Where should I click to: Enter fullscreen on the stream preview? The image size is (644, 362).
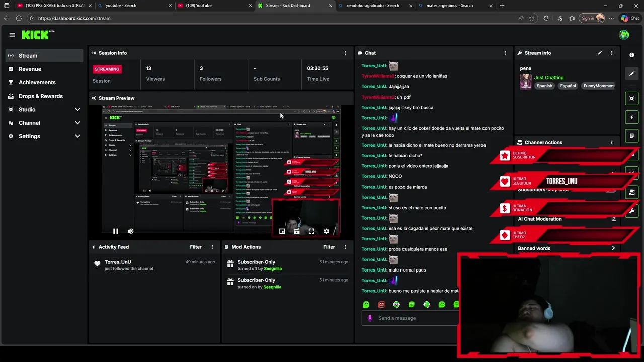tap(311, 231)
